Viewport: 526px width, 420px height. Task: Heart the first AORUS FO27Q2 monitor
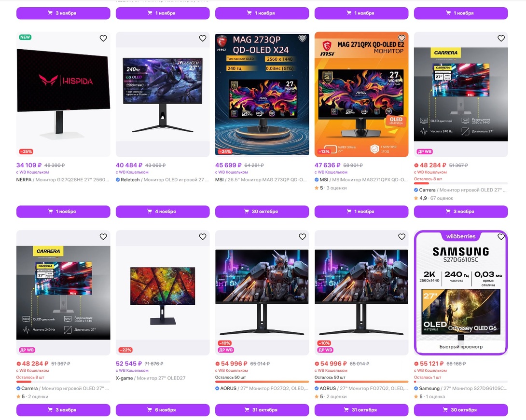(302, 237)
